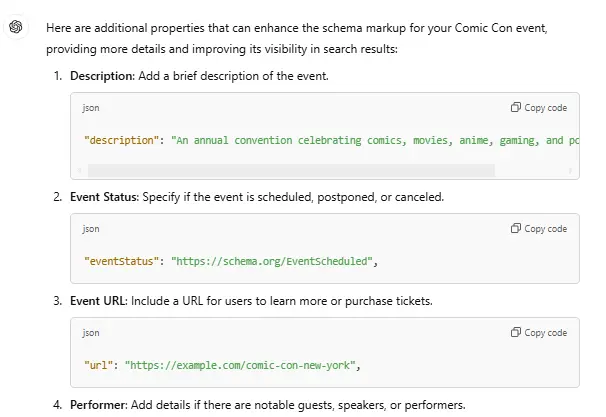Copy code from the eventStatus snippet
The width and height of the screenshot is (606, 417).
(x=539, y=229)
